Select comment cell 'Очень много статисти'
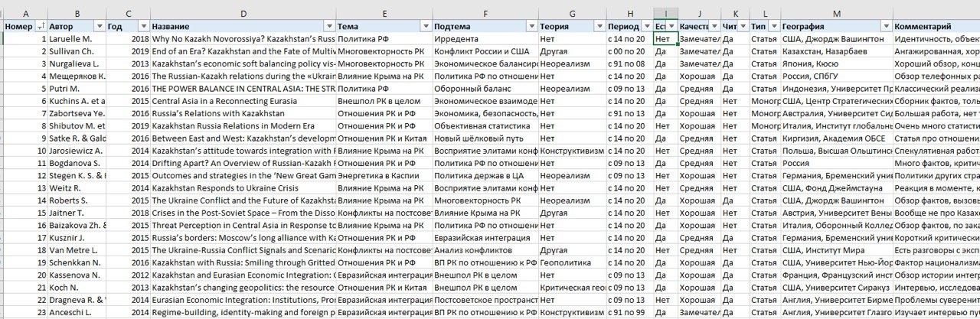The width and height of the screenshot is (980, 319). [936, 126]
